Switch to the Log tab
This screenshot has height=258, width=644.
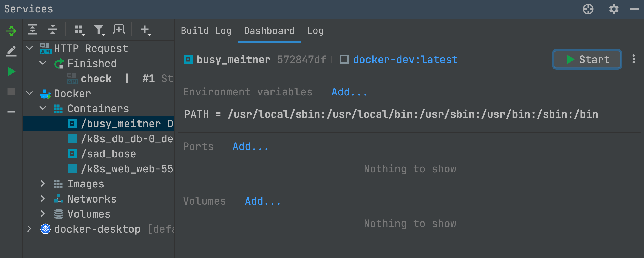[315, 31]
